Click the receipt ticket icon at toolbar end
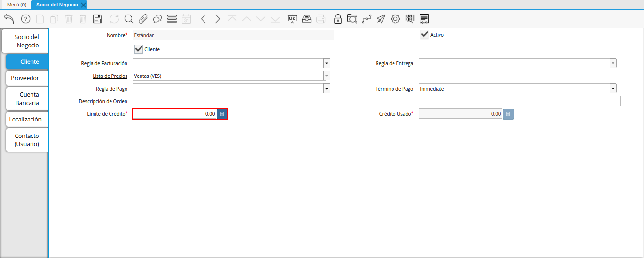644x258 pixels. coord(424,19)
